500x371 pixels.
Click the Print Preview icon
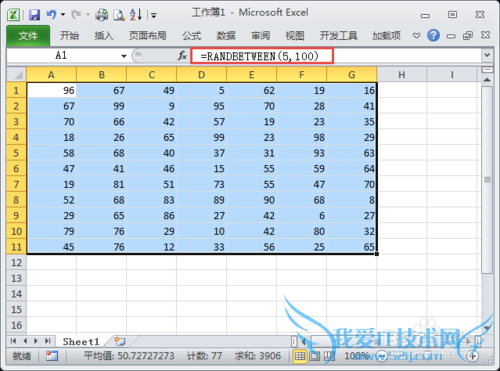[118, 15]
